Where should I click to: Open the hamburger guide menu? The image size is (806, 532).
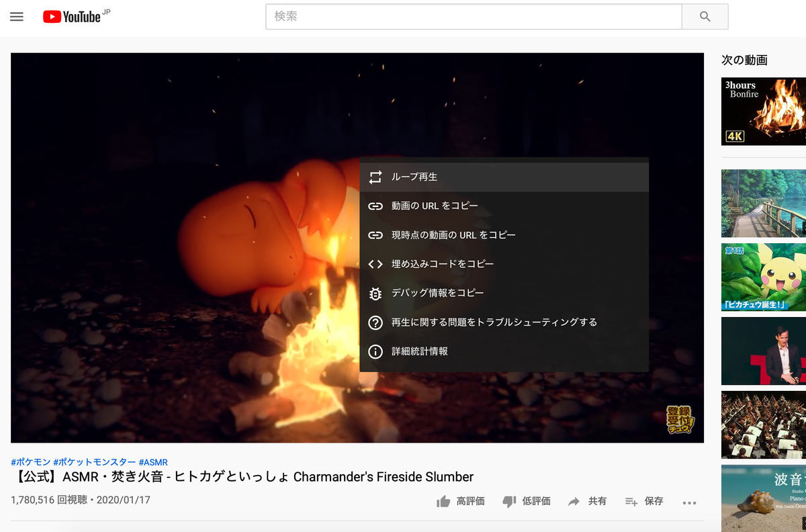pos(17,17)
